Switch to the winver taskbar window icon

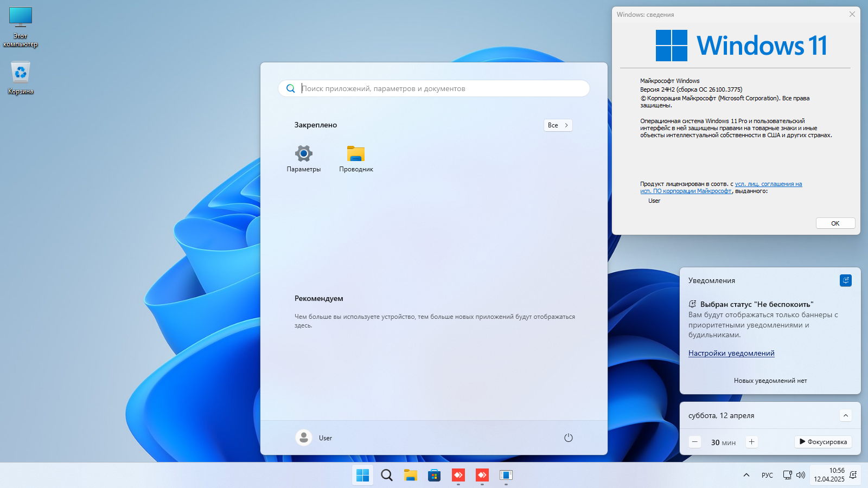(x=506, y=475)
